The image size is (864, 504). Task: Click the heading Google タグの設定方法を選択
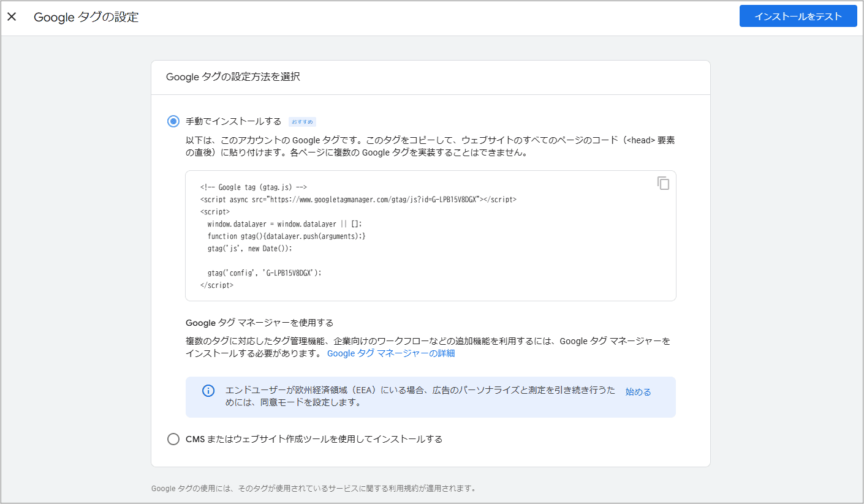233,77
